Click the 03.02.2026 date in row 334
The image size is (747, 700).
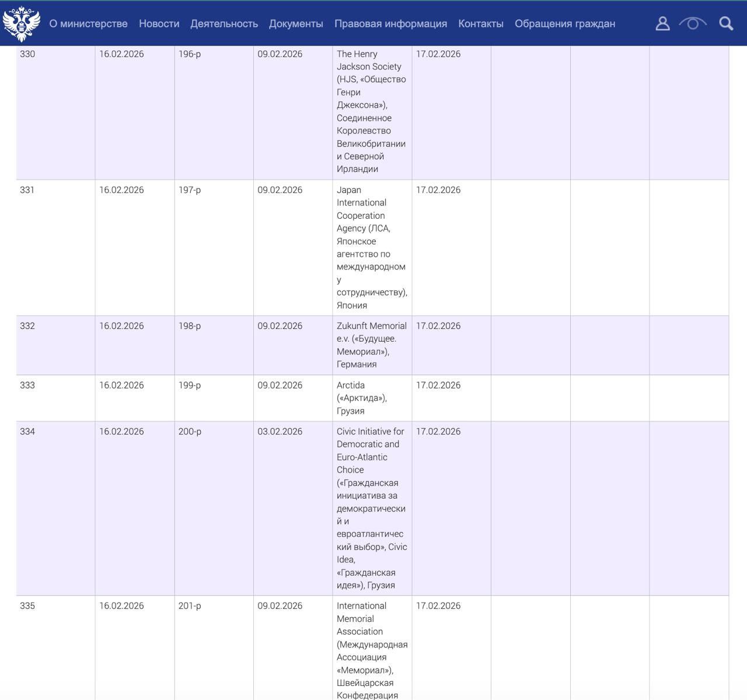280,432
